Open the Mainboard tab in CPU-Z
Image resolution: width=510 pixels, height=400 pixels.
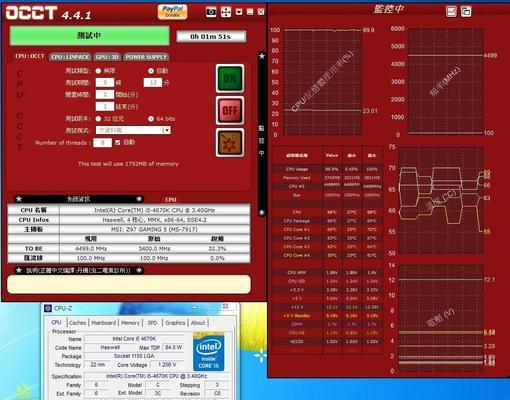104,323
